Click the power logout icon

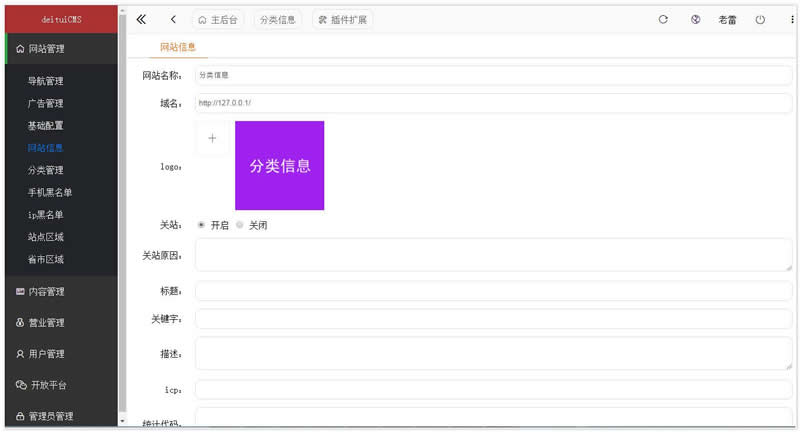(760, 19)
